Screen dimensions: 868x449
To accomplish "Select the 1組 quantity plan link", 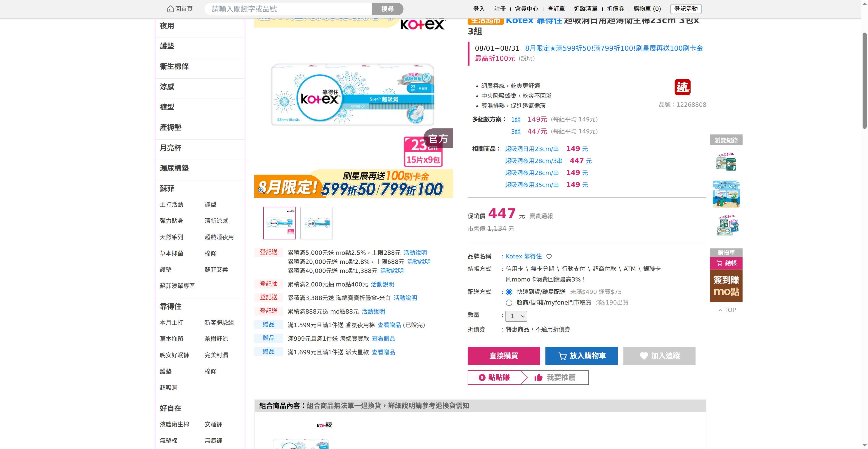I will pos(516,120).
